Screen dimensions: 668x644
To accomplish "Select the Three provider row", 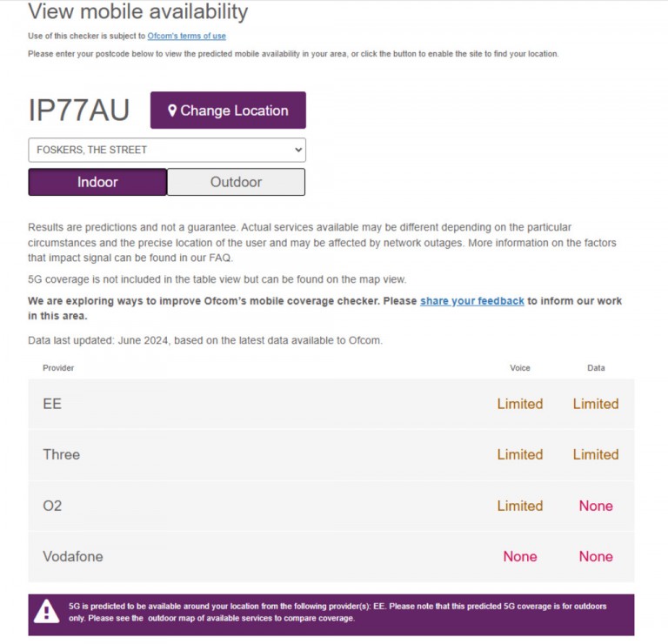I will pos(331,455).
